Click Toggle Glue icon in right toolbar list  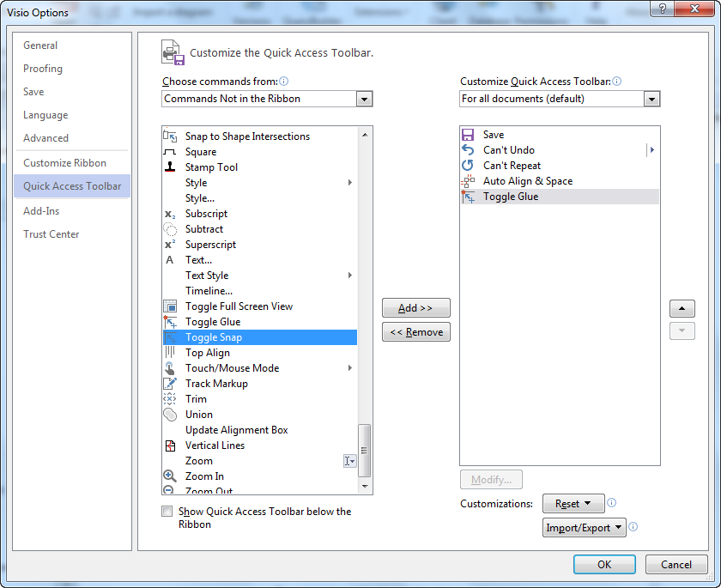pos(468,197)
